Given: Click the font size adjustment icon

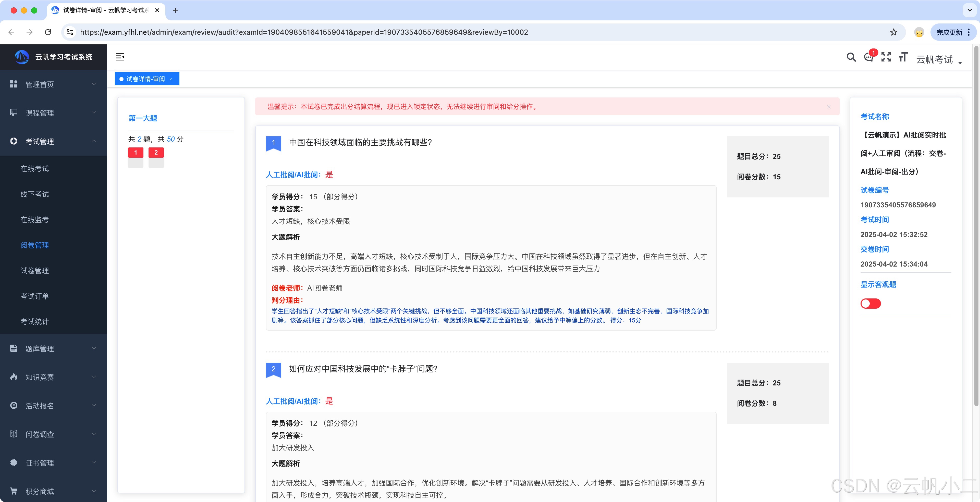Looking at the screenshot, I should 903,57.
